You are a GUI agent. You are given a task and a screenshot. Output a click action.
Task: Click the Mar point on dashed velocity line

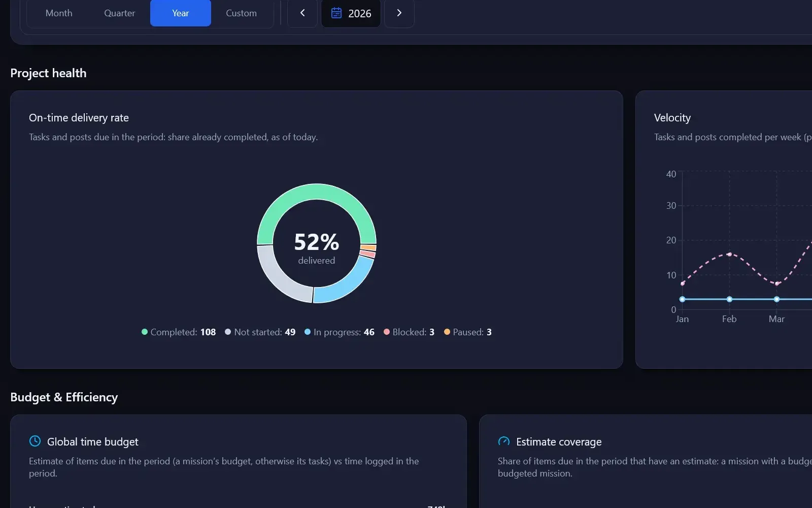click(777, 283)
